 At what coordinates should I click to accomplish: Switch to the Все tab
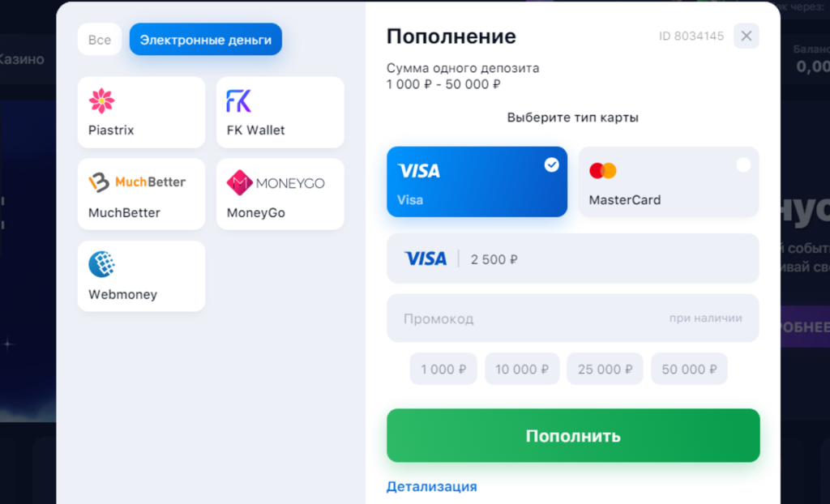[x=100, y=40]
